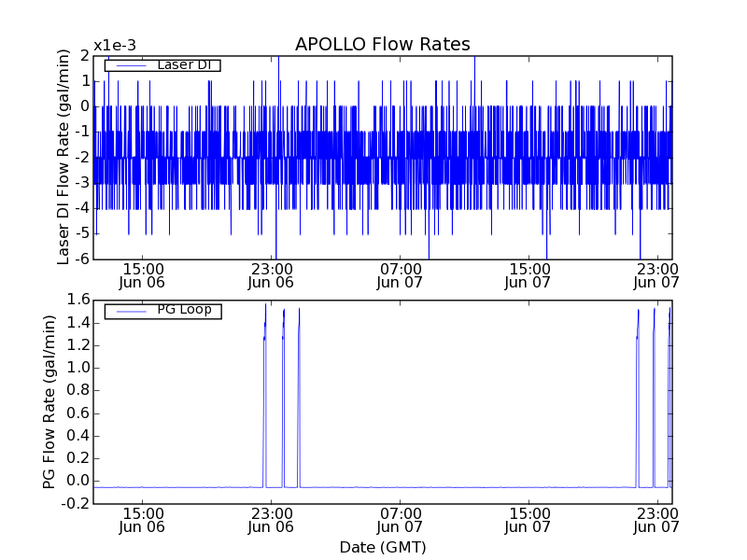
Task: Click the top chart's 23:00 Jun 06 label
Action: click(271, 275)
